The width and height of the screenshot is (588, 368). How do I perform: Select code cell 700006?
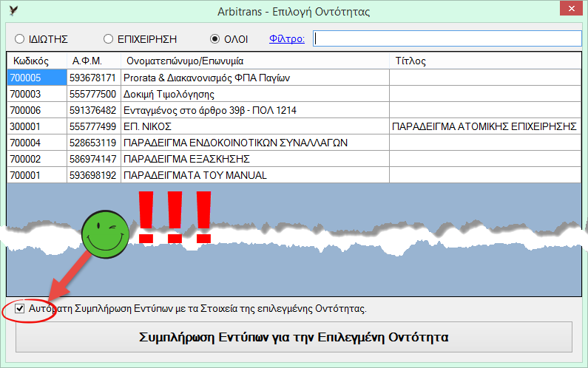tap(37, 110)
